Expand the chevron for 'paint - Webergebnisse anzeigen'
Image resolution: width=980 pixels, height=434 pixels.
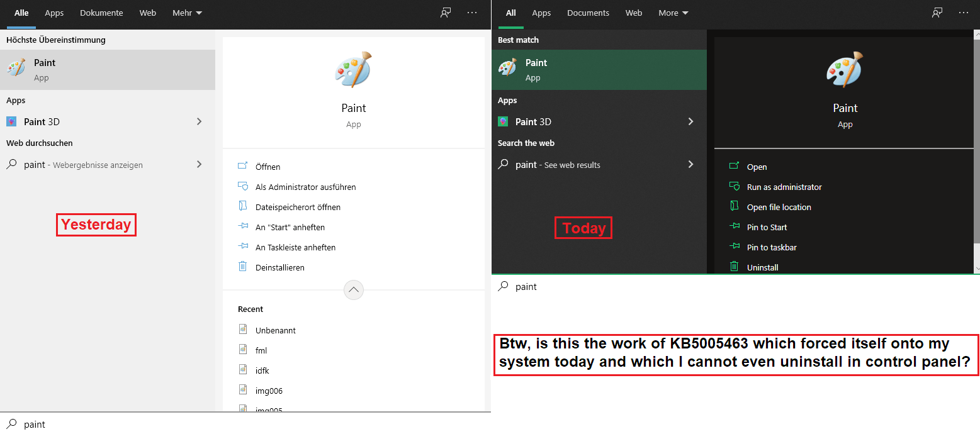tap(199, 164)
